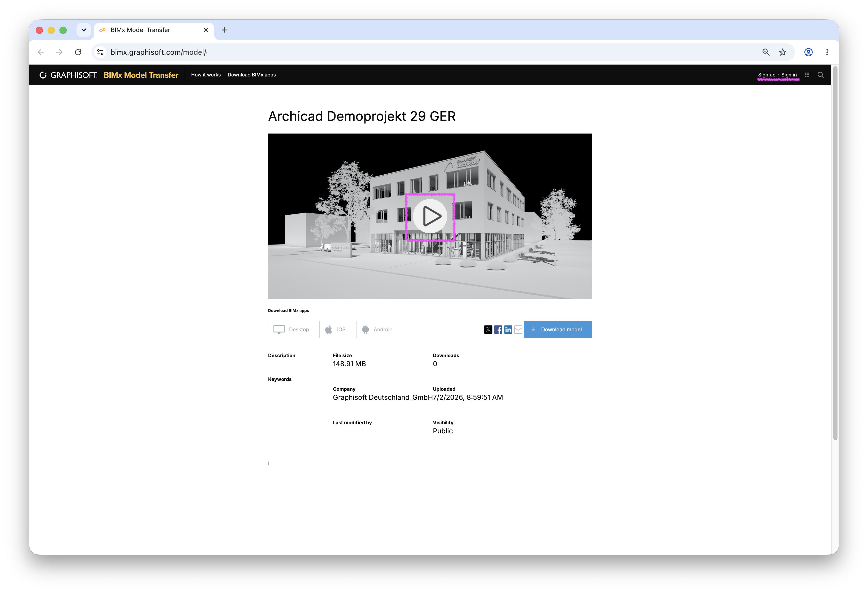Share model on LinkedIn
Viewport: 868px width, 593px height.
508,330
